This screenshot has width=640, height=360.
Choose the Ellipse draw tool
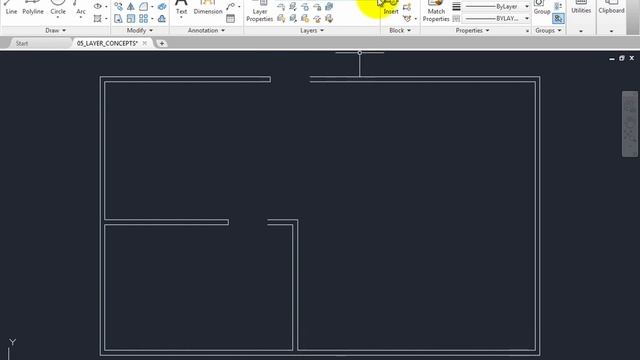point(98,6)
